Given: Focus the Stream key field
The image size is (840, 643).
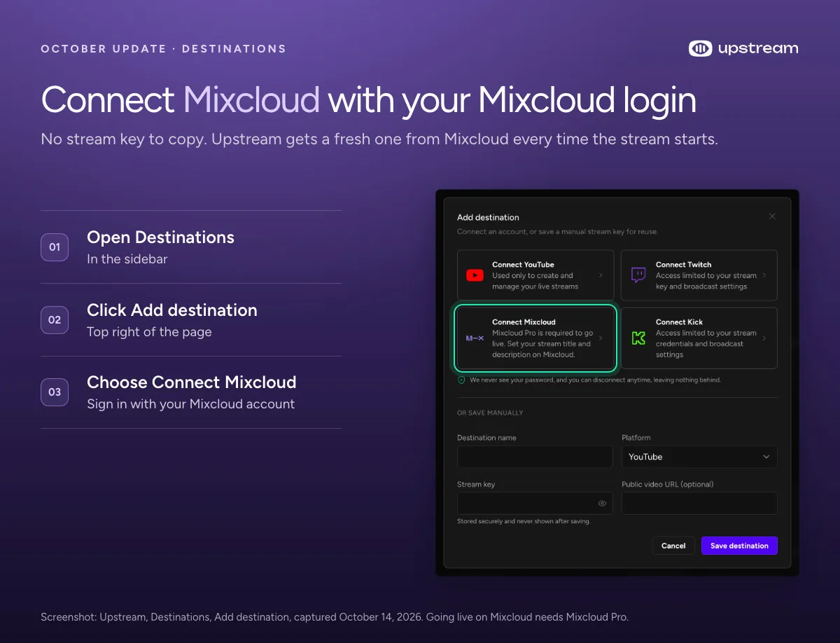Looking at the screenshot, I should [535, 503].
